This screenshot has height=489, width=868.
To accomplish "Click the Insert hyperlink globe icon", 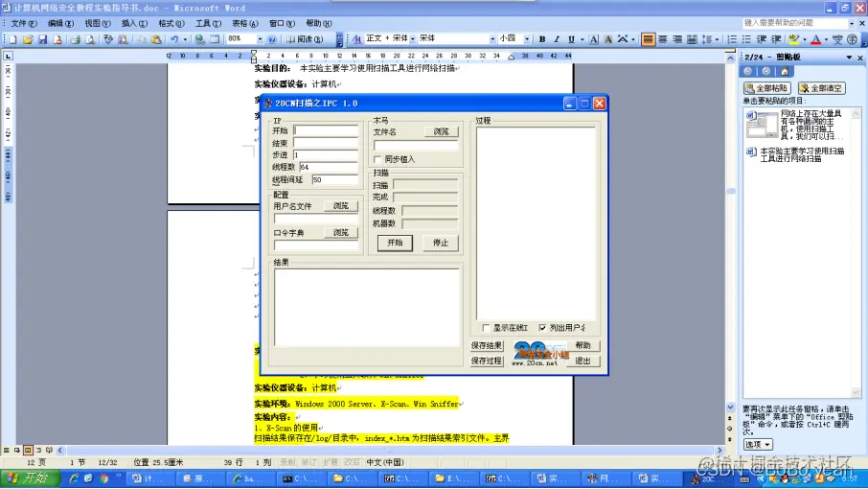I will click(x=200, y=39).
